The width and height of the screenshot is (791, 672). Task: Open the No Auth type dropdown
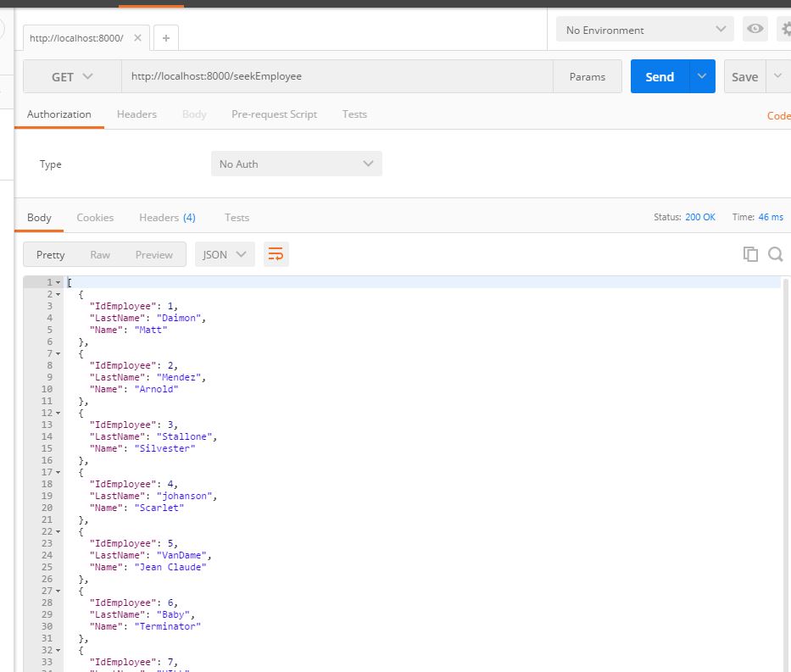click(x=297, y=164)
